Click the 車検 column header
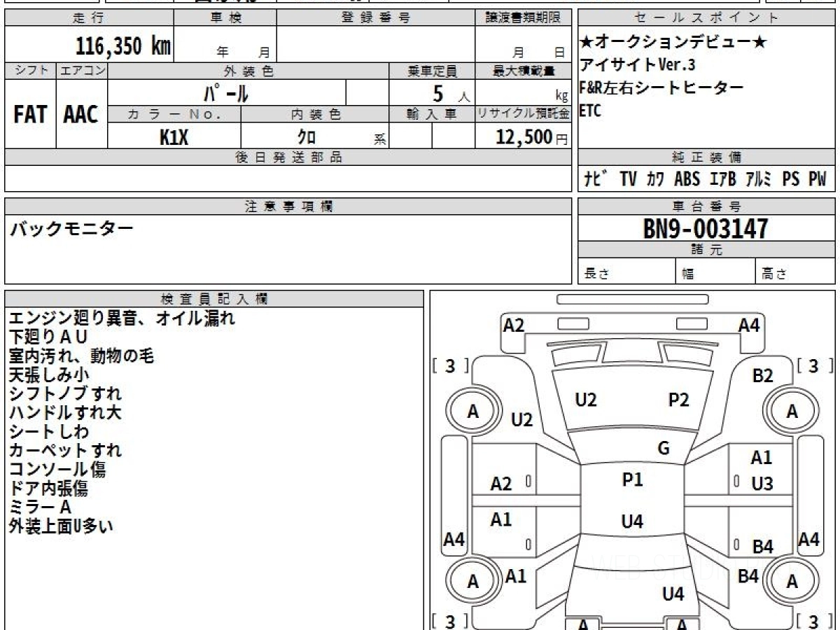The width and height of the screenshot is (840, 630). [225, 17]
